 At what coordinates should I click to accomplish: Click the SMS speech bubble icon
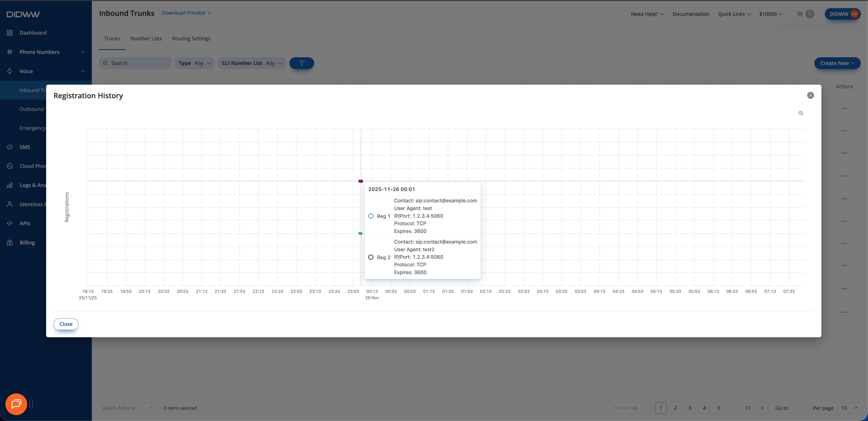10,147
